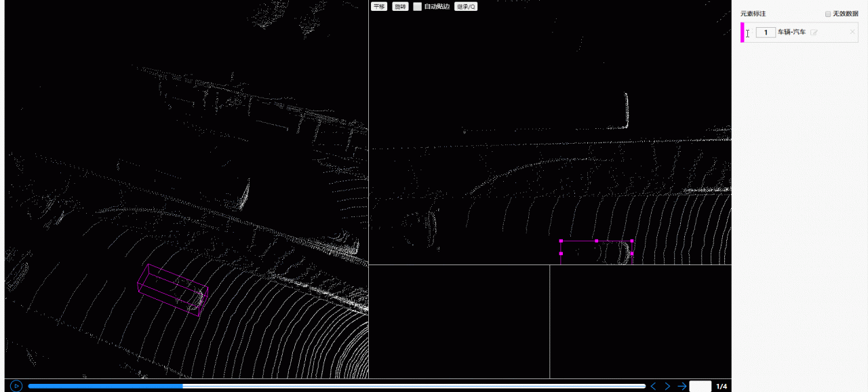
Task: Delete the 车辆-汽车 annotation with X
Action: point(852,32)
